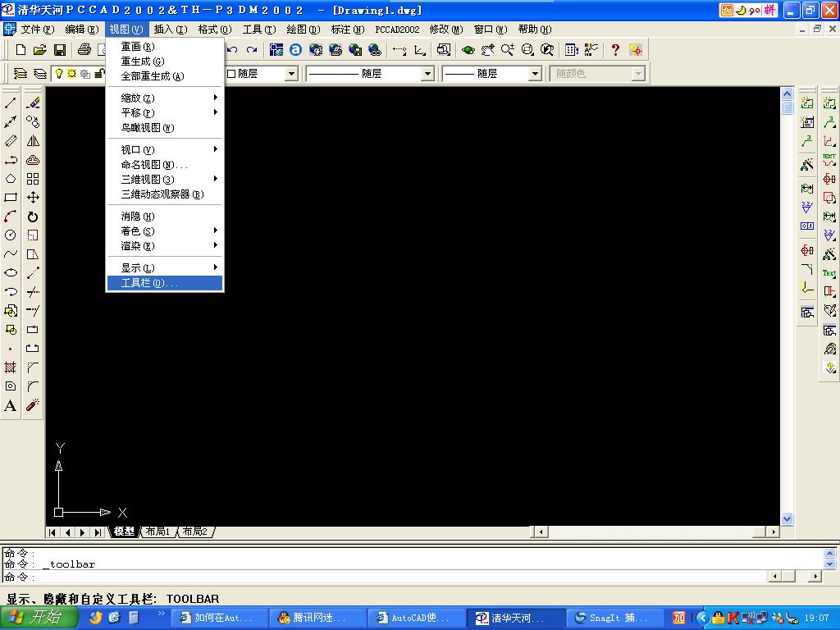Click the Save diskette icon
This screenshot has width=840, height=630.
(x=59, y=50)
